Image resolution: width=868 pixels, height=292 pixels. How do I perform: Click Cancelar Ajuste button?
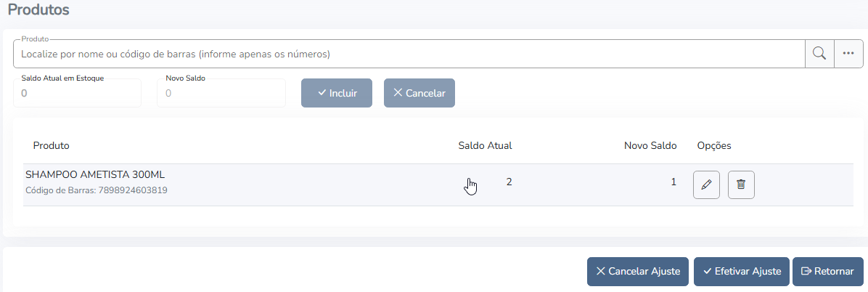[638, 272]
